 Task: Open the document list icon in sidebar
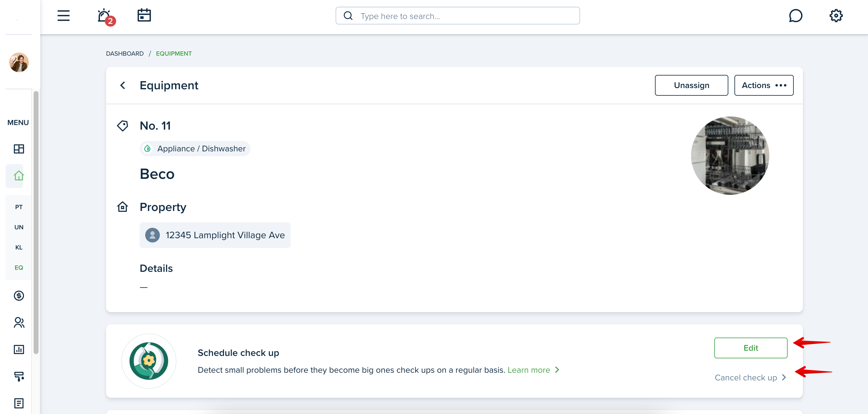coord(19,403)
